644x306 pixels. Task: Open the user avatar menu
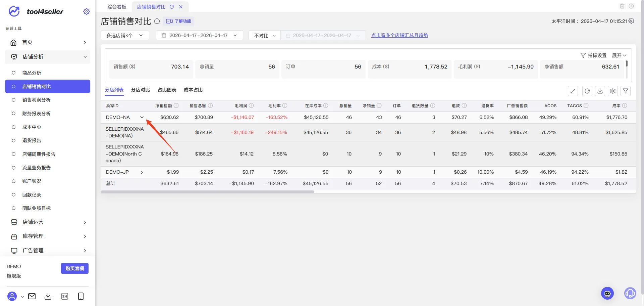(12, 296)
